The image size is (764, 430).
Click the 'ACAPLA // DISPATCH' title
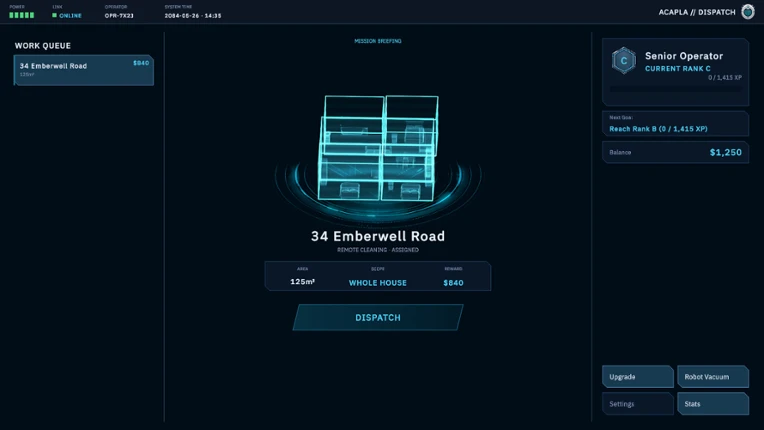[697, 12]
